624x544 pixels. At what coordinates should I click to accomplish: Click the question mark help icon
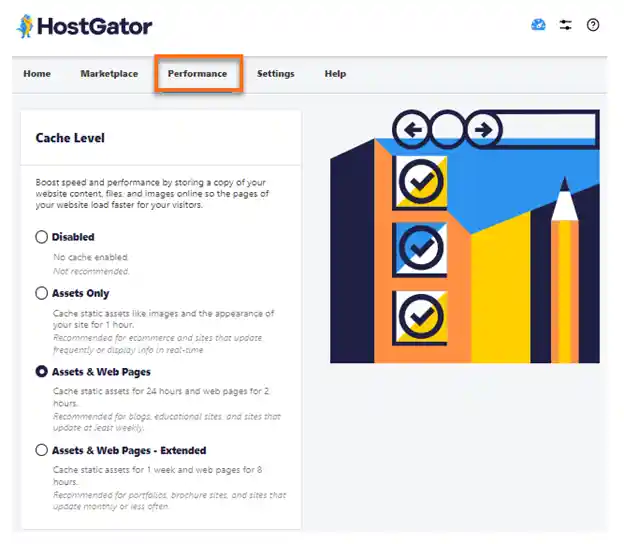593,25
